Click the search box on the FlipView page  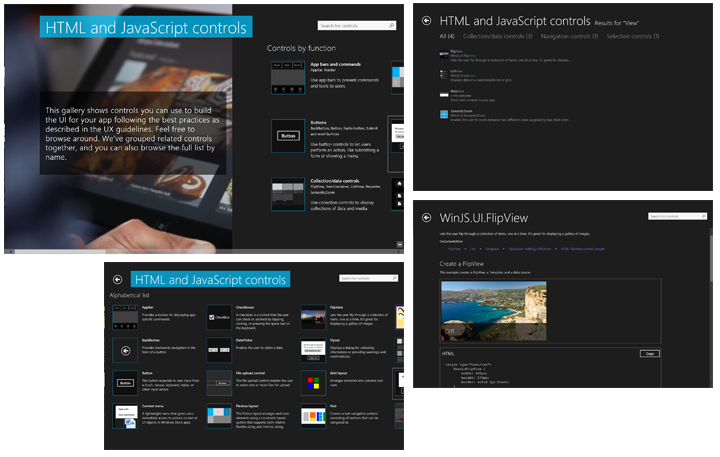point(677,216)
